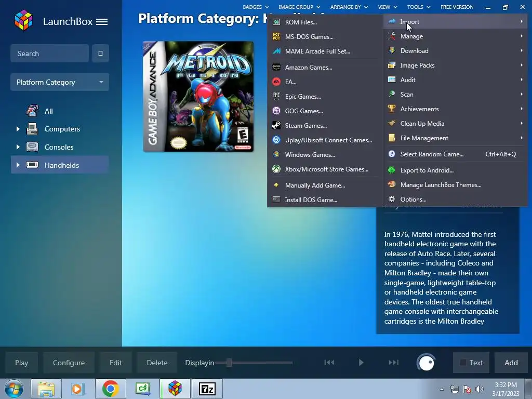Viewport: 532px width, 399px height.
Task: Click the MAME Arcade Full Set icon
Action: pos(276,51)
